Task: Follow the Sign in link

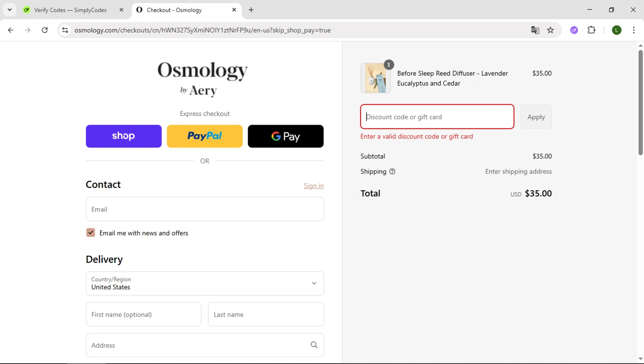Action: (314, 186)
